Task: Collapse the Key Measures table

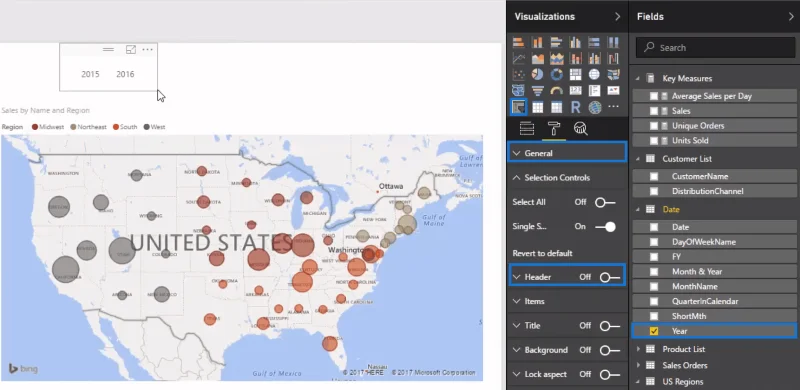Action: click(x=637, y=79)
